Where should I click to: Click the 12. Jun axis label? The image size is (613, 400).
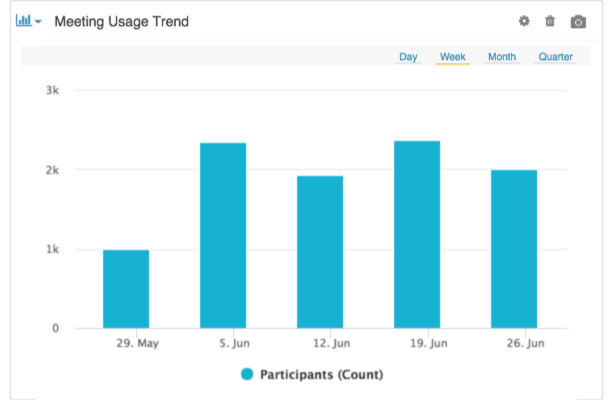[x=331, y=343]
